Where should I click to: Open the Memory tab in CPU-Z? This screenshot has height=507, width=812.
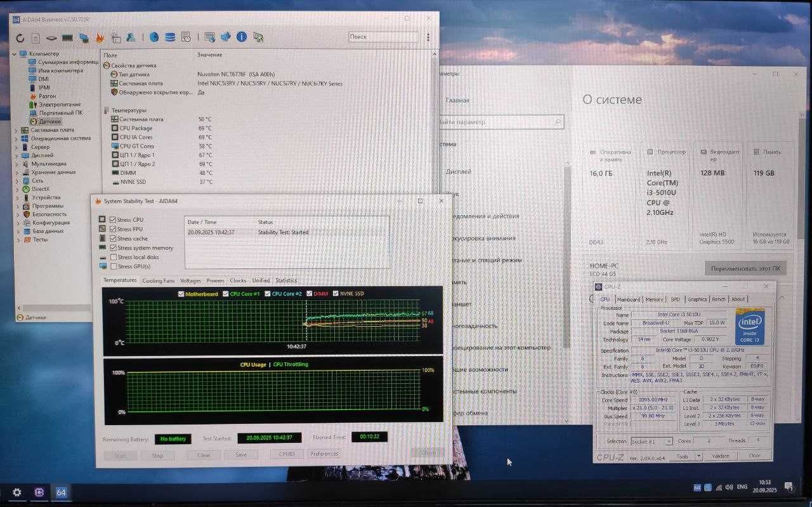pyautogui.click(x=654, y=300)
